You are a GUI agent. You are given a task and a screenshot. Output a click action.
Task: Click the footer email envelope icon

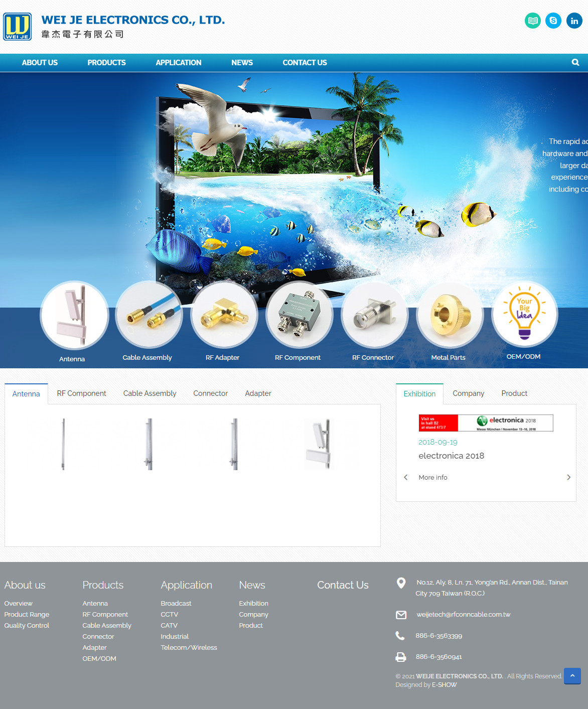pos(401,615)
